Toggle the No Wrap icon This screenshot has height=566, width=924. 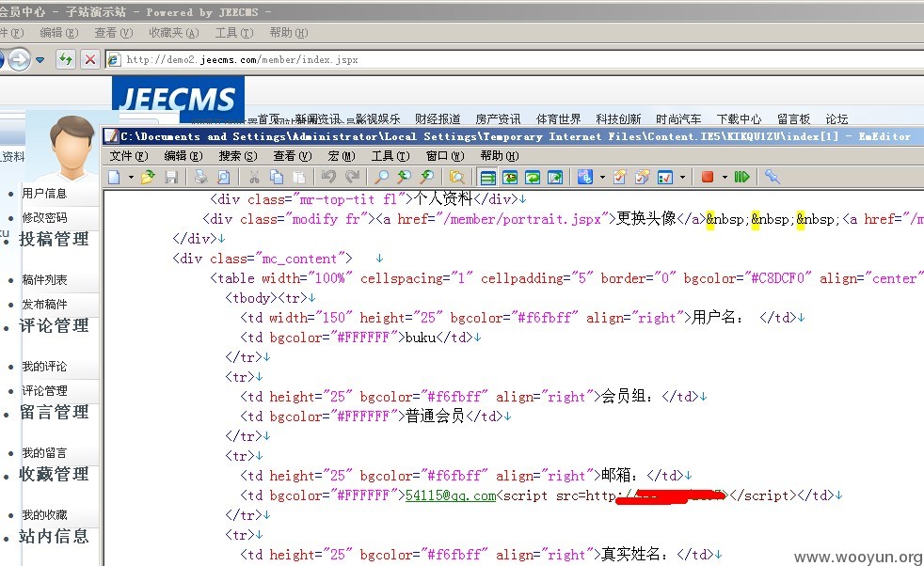pos(488,178)
